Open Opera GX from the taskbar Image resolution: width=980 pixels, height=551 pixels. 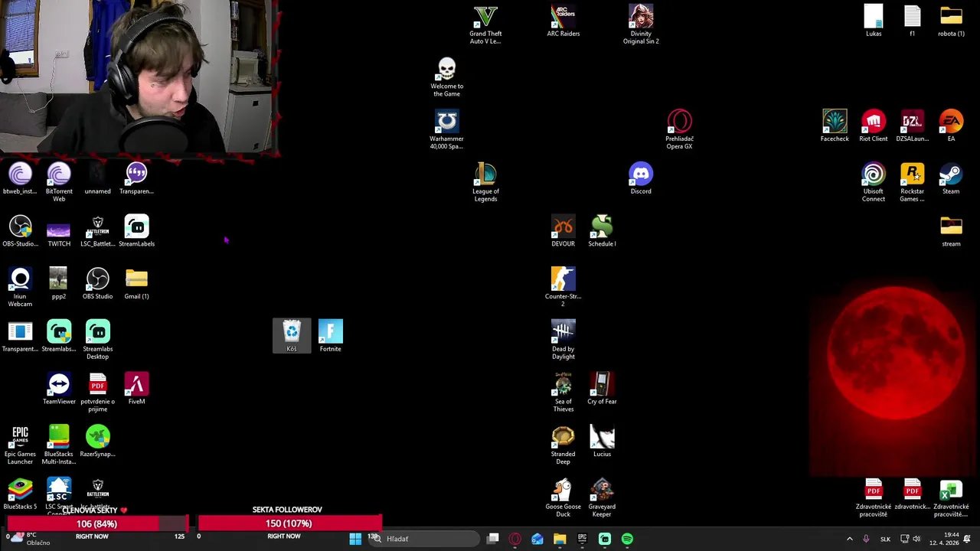point(515,539)
